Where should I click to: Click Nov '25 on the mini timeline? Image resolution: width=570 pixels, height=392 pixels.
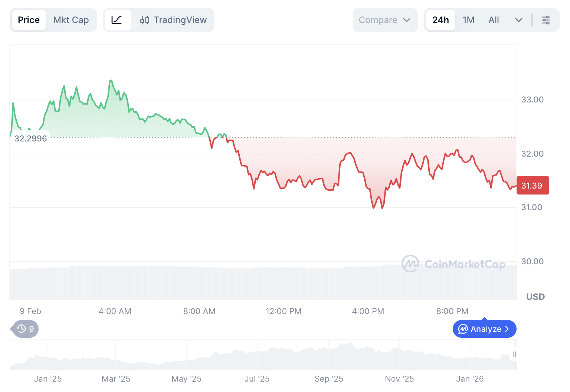[399, 379]
